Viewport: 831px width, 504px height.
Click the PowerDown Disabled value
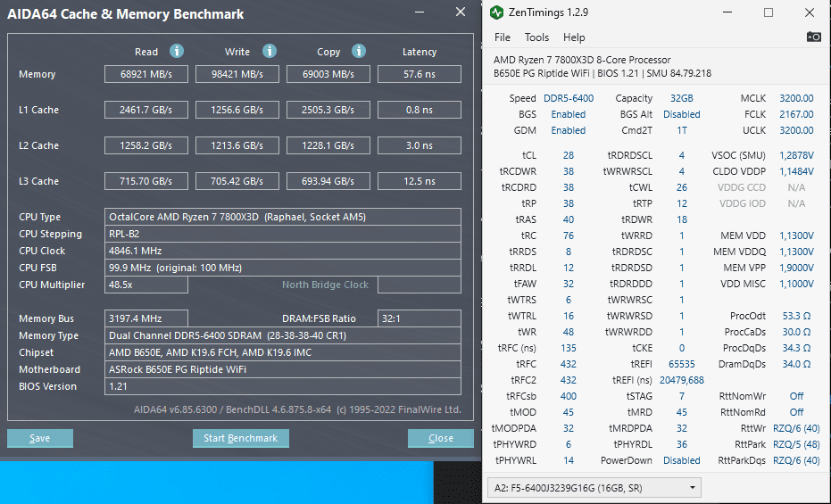click(x=682, y=460)
